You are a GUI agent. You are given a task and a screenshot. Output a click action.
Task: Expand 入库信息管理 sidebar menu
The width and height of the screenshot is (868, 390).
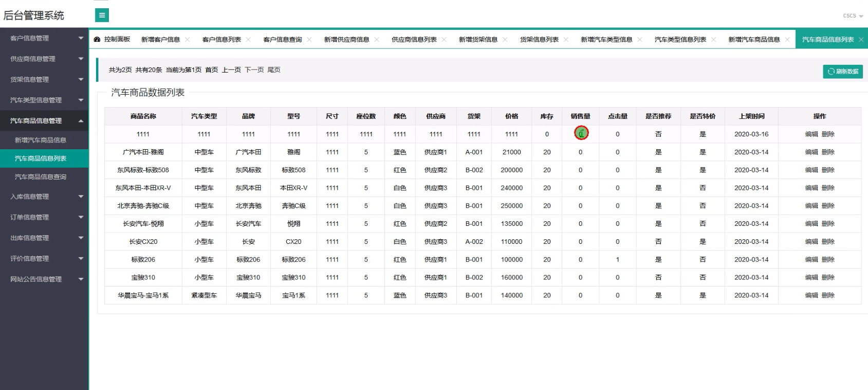click(44, 197)
